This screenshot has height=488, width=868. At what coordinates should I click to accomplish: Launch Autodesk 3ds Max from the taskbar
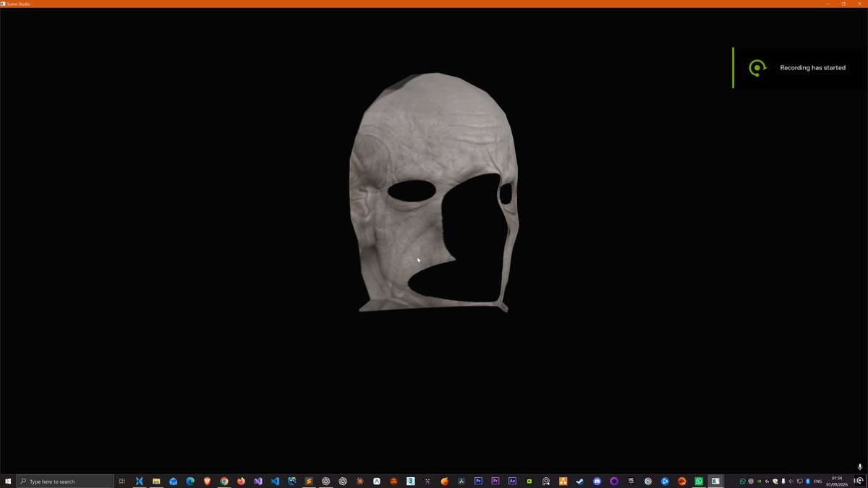[x=411, y=481]
